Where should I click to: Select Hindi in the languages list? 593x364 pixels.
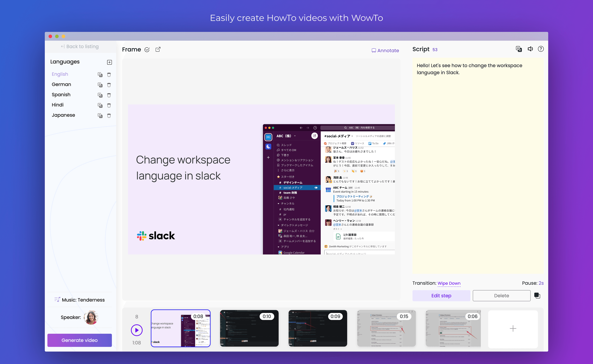click(x=58, y=105)
